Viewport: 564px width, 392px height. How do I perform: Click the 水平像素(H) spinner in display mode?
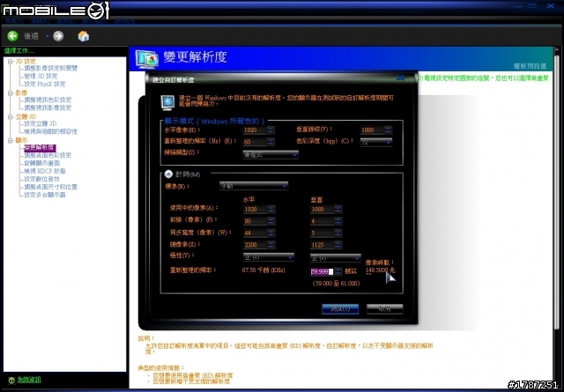pyautogui.click(x=271, y=129)
